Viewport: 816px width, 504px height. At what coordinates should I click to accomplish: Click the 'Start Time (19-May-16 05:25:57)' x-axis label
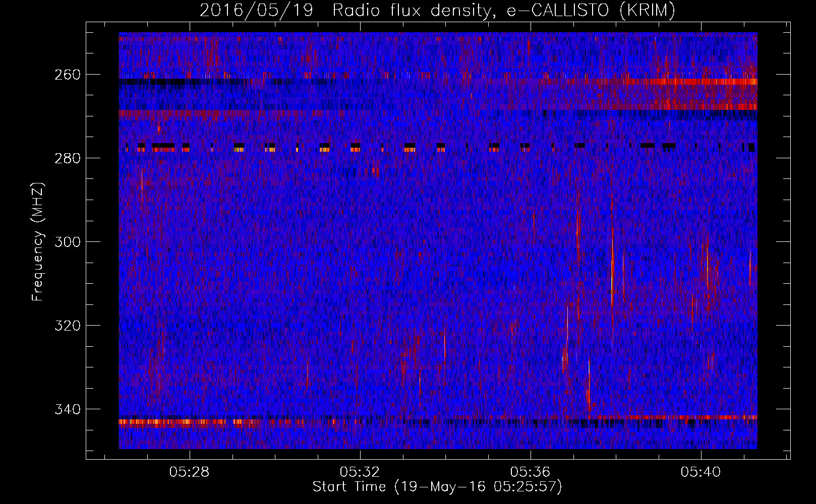point(437,487)
